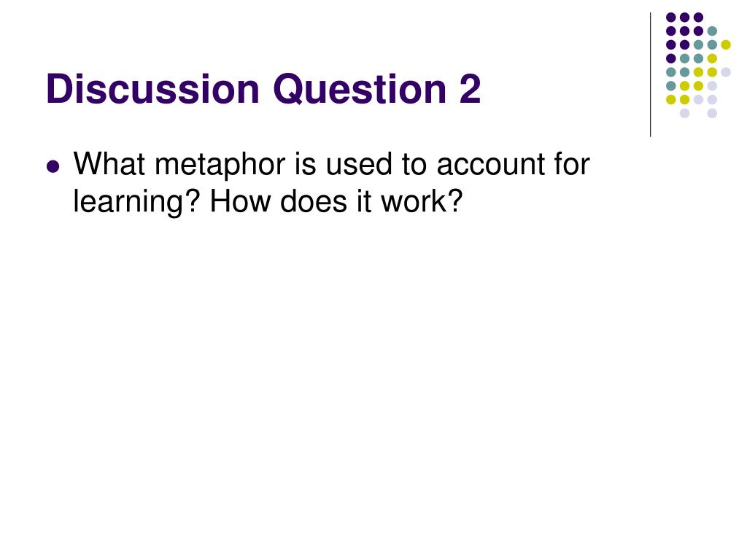Select the word "Question" in the heading
The image size is (747, 560).
tap(360, 90)
